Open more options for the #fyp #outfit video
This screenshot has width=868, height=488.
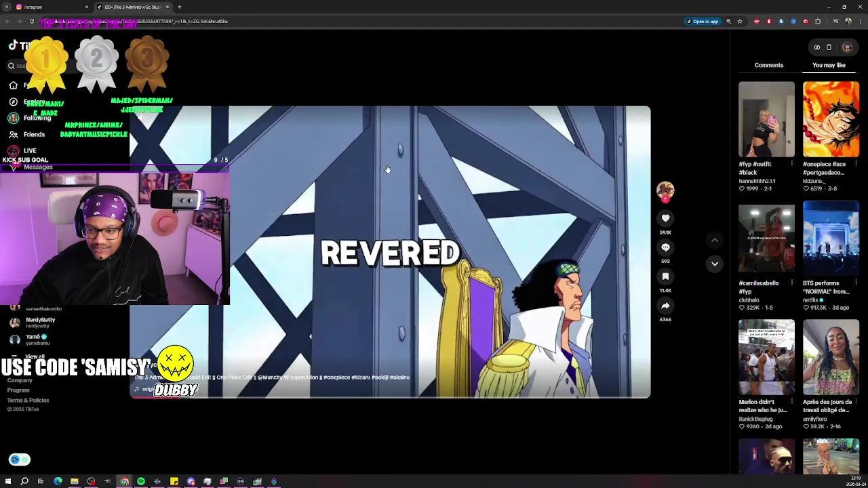click(791, 163)
